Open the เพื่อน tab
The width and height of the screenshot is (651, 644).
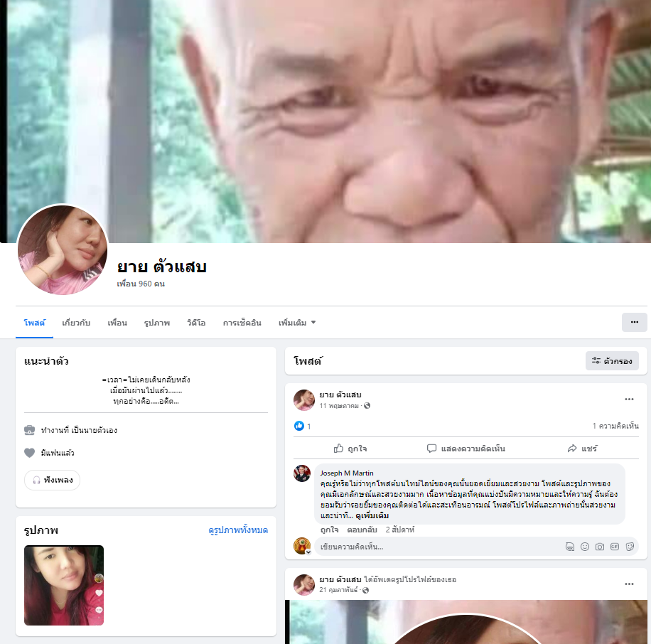(117, 323)
